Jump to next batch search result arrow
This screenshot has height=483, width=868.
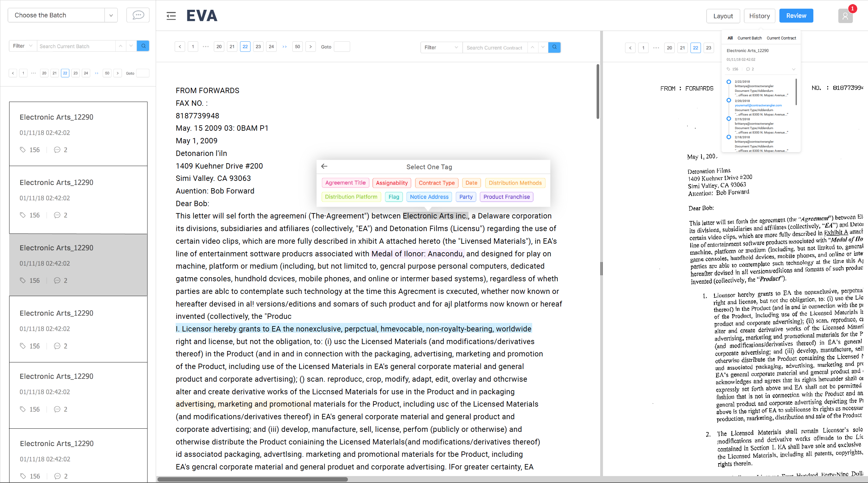tap(131, 46)
